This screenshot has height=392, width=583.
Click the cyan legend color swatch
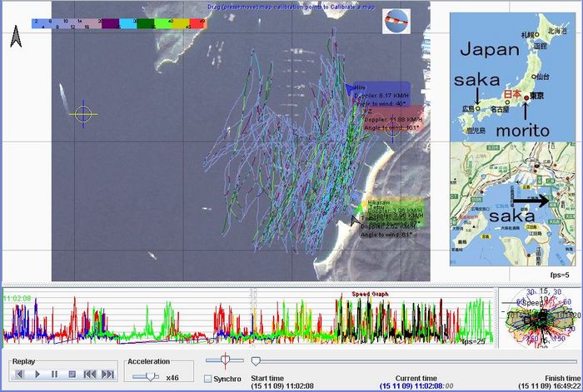click(128, 24)
